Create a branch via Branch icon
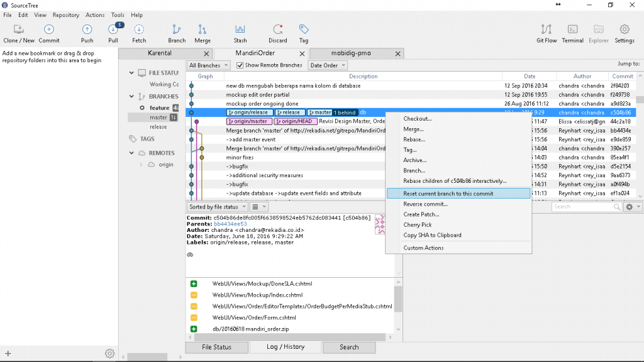 click(177, 33)
